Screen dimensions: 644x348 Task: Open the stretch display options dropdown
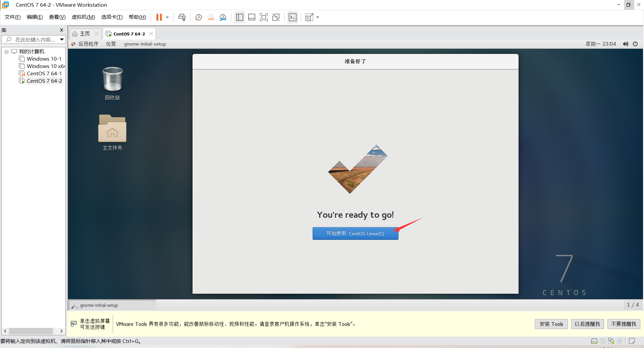[x=318, y=17]
